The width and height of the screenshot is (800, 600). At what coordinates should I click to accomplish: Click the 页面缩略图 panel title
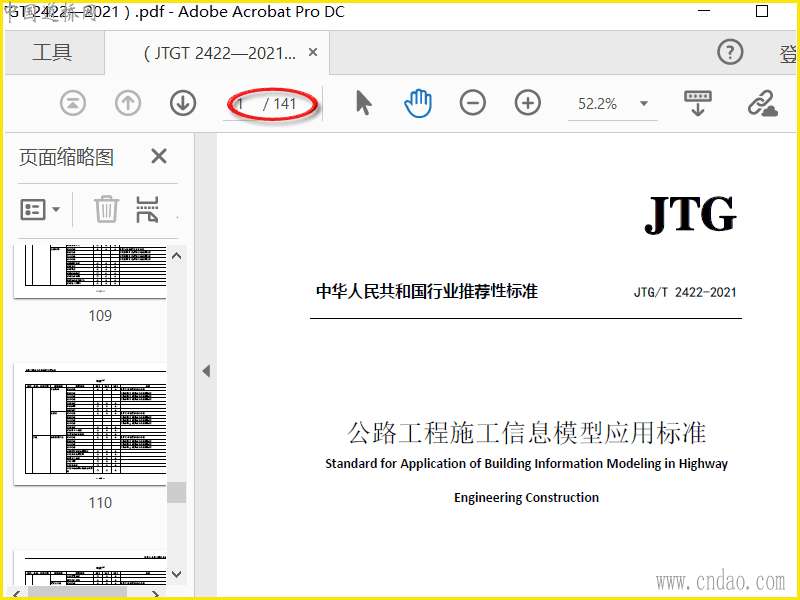[x=66, y=157]
